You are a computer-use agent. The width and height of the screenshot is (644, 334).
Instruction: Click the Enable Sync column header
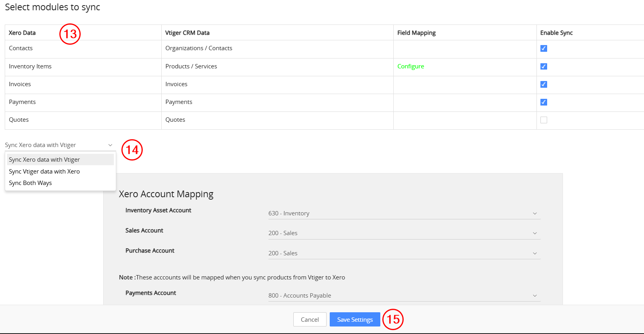click(x=556, y=33)
